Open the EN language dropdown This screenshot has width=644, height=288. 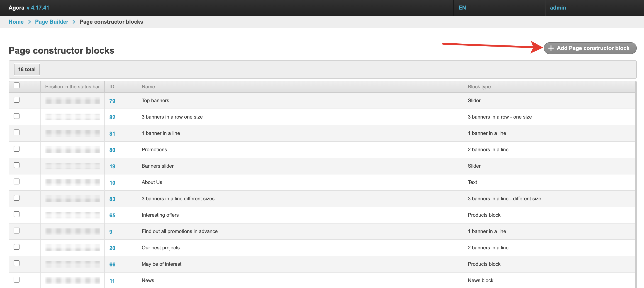click(x=462, y=7)
